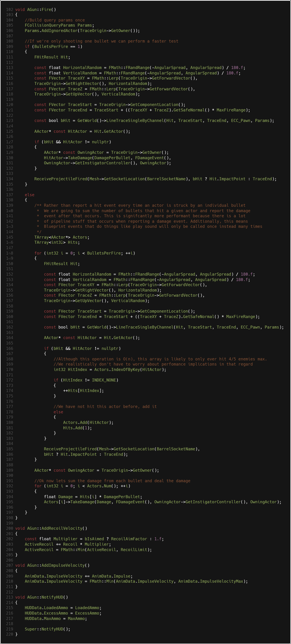Click 'TraceStart' declaration on line 120
This screenshot has height=644, width=291.
(x=80, y=104)
